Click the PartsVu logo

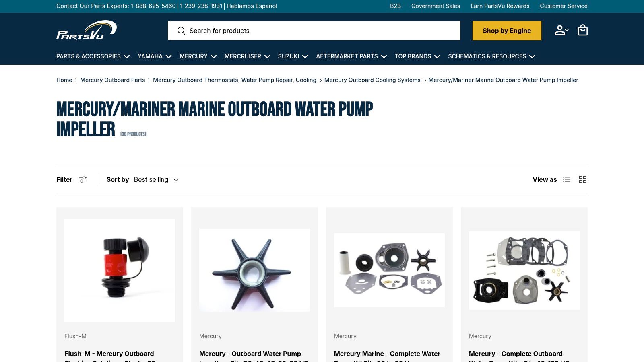click(87, 30)
